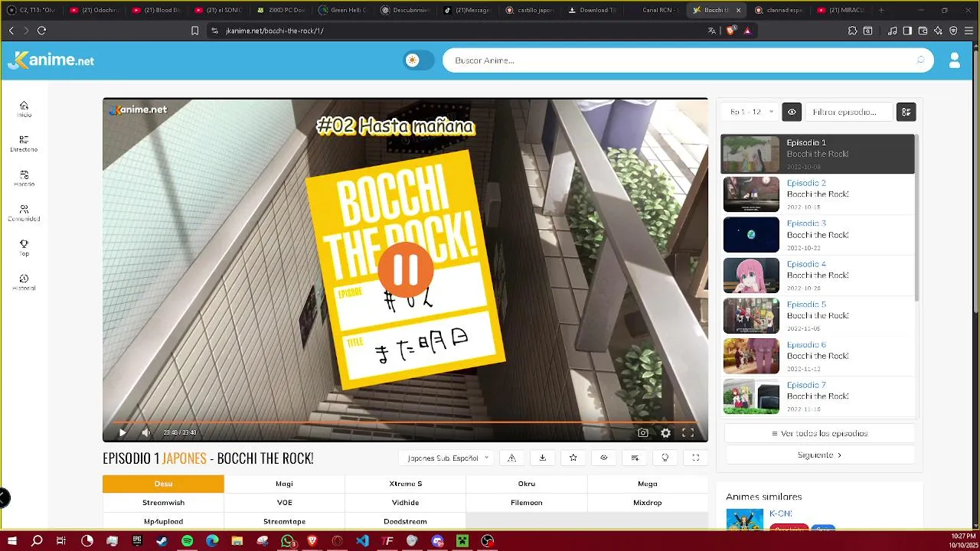Image resolution: width=980 pixels, height=551 pixels.
Task: Toggle the light/dark theme switch
Action: (x=419, y=60)
